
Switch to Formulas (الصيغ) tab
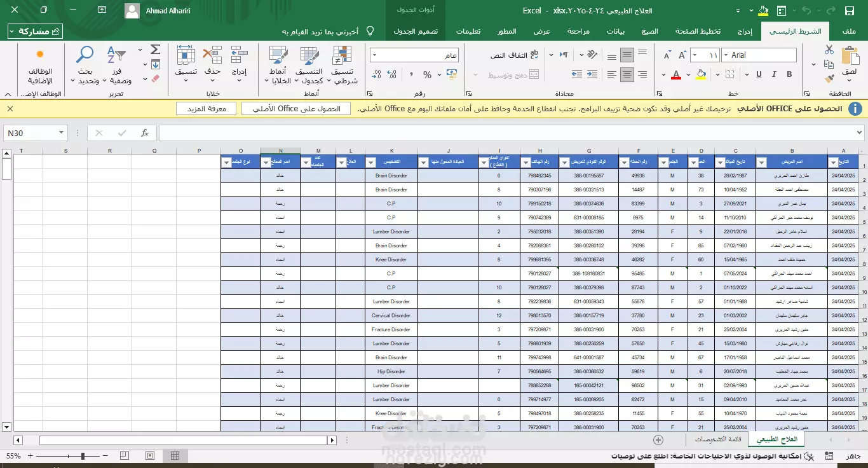649,31
